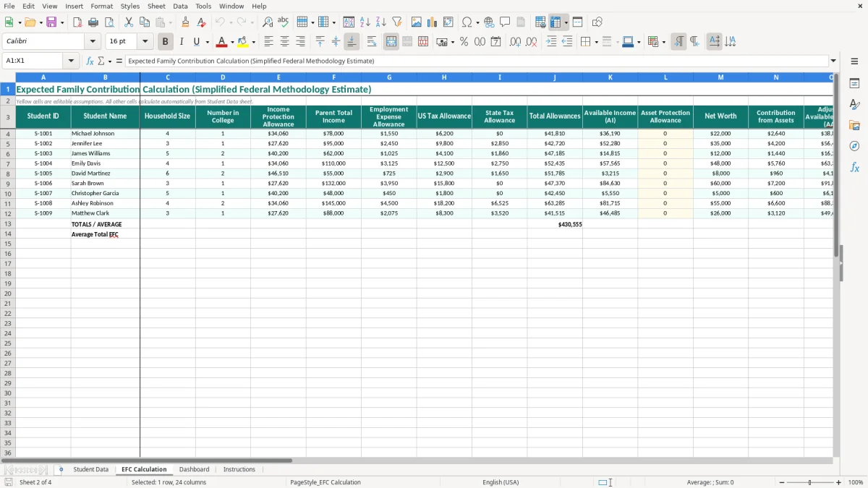Click the Print icon

(93, 22)
